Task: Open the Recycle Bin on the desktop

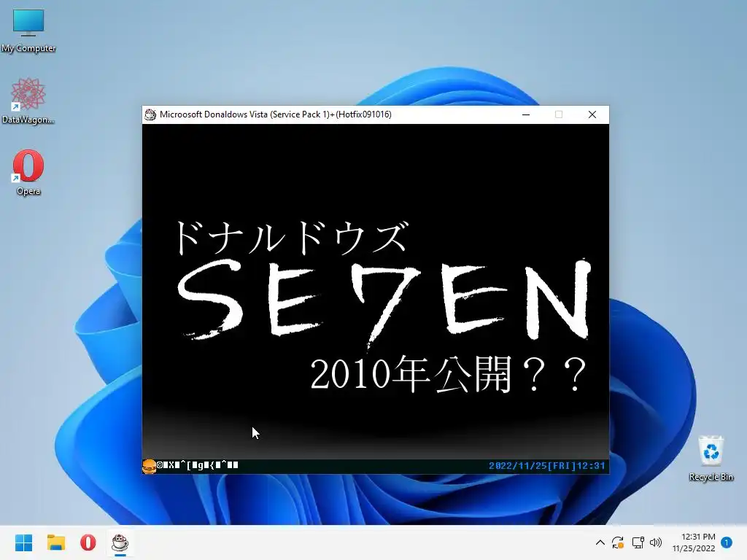Action: (711, 459)
